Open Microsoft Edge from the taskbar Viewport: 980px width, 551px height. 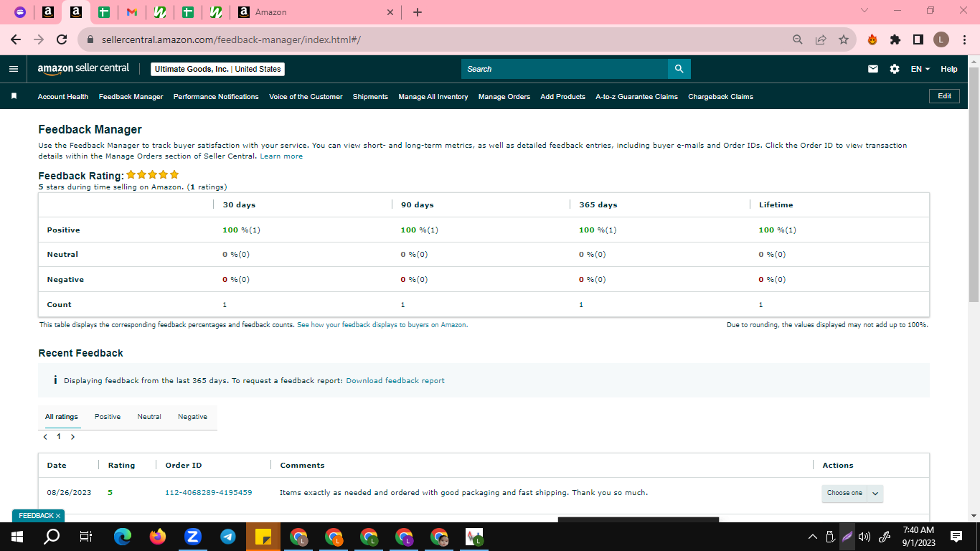pos(123,536)
